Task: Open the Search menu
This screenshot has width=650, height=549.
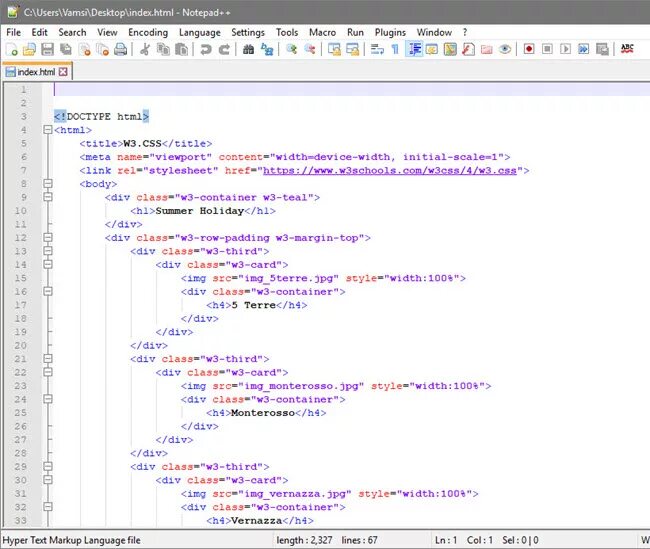Action: click(x=72, y=32)
